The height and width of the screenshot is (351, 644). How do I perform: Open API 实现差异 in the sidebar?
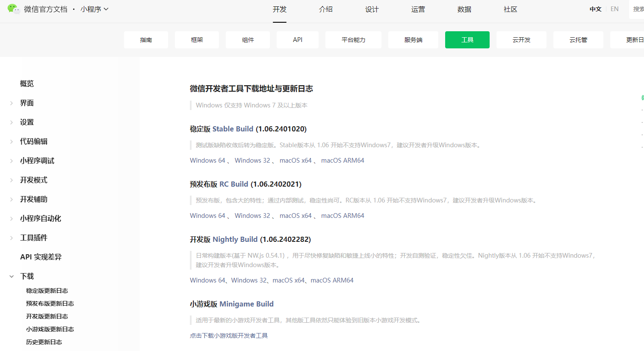(x=41, y=257)
